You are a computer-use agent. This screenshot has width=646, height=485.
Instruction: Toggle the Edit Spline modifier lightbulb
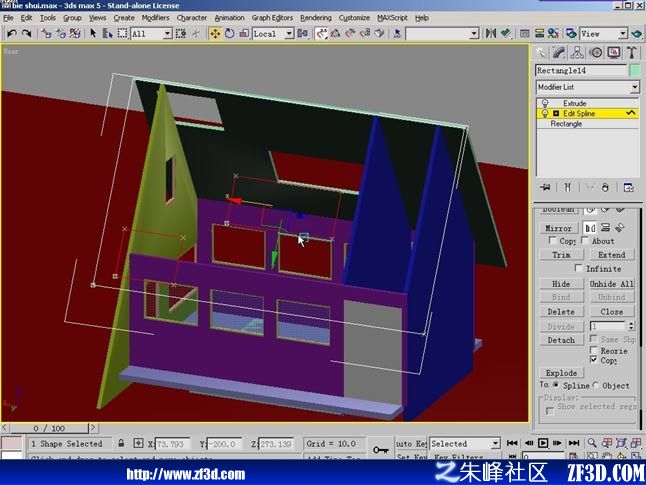point(545,113)
